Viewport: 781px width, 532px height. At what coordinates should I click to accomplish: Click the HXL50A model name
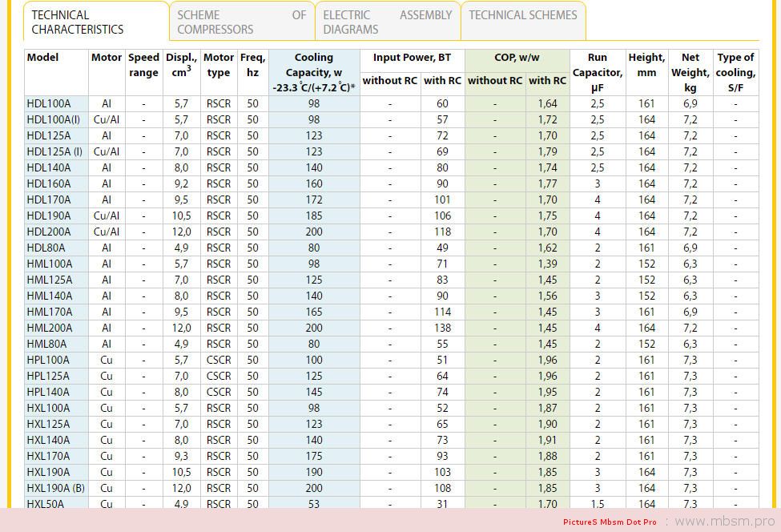tap(45, 504)
